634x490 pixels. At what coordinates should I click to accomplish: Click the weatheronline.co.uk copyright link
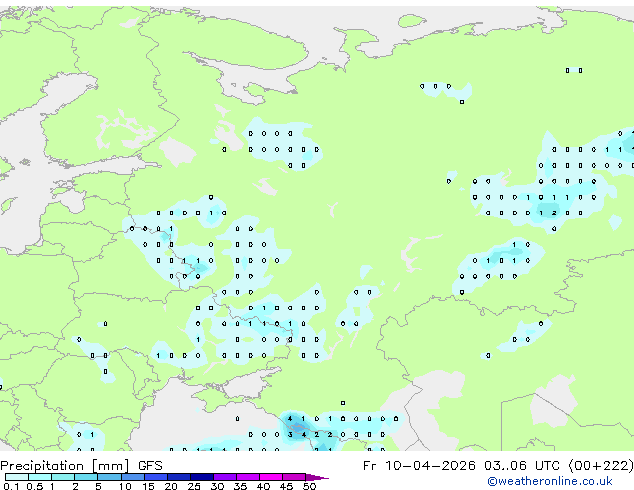[550, 481]
